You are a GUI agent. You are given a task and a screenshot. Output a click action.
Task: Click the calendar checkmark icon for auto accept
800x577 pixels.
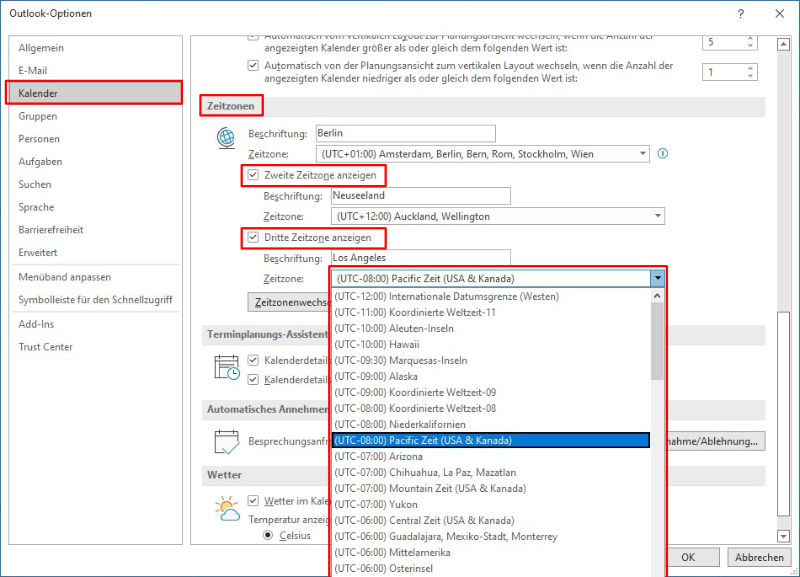tap(227, 442)
